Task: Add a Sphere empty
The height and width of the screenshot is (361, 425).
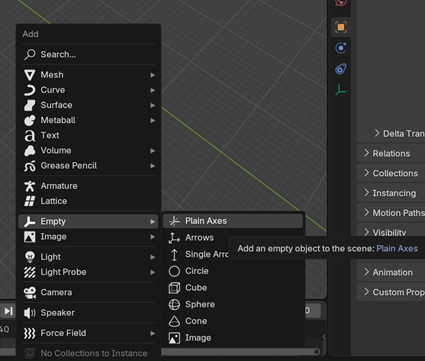Action: 233,304
